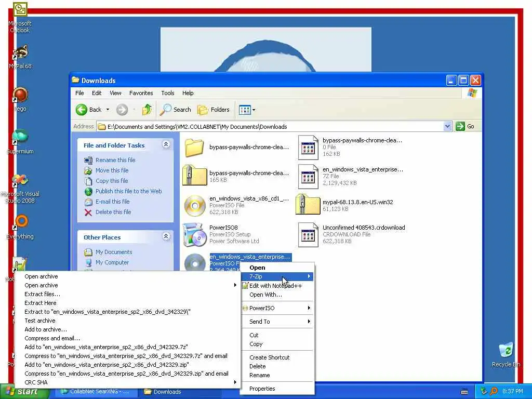The height and width of the screenshot is (399, 532).
Task: Click Publish this file to the Web
Action: (x=129, y=191)
